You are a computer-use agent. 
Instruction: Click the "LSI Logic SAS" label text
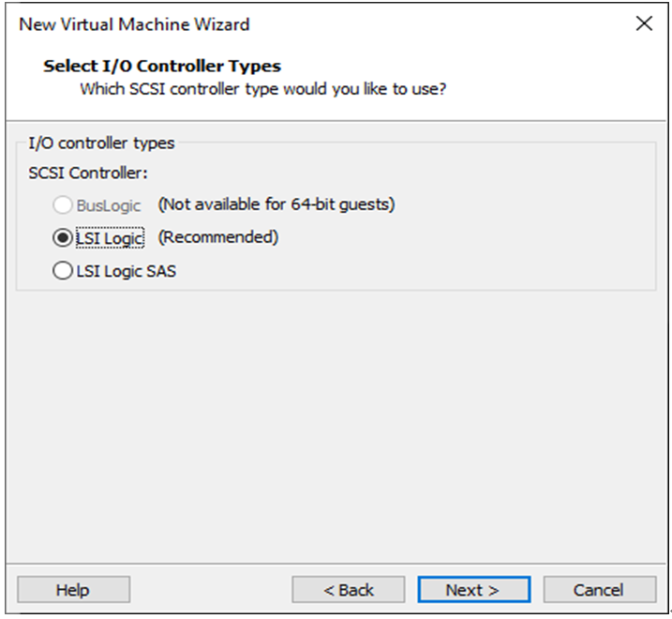[x=126, y=272]
